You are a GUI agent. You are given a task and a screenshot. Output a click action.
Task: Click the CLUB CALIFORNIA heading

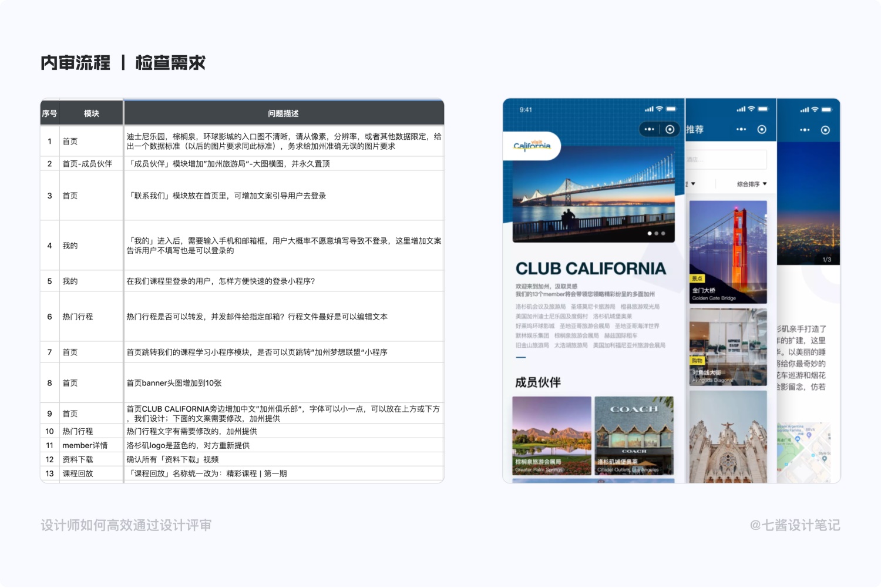tap(591, 268)
